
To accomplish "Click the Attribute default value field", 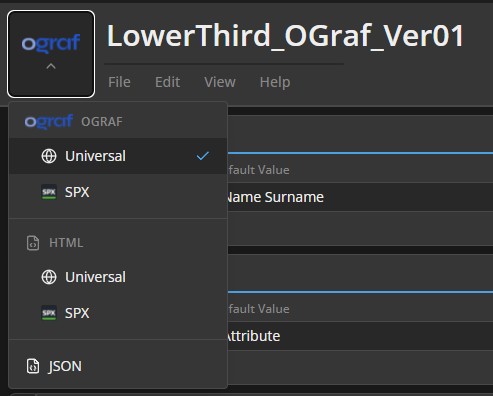I will coord(360,336).
